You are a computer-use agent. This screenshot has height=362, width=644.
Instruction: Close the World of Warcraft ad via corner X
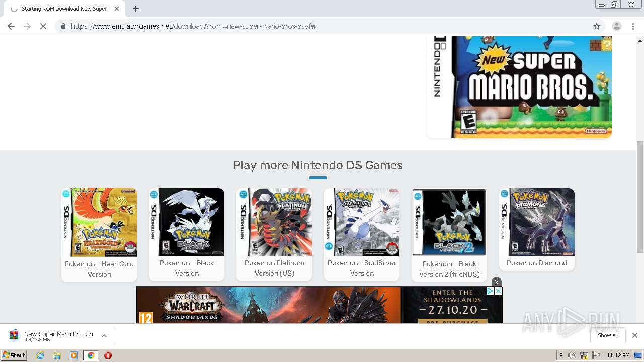(x=498, y=291)
